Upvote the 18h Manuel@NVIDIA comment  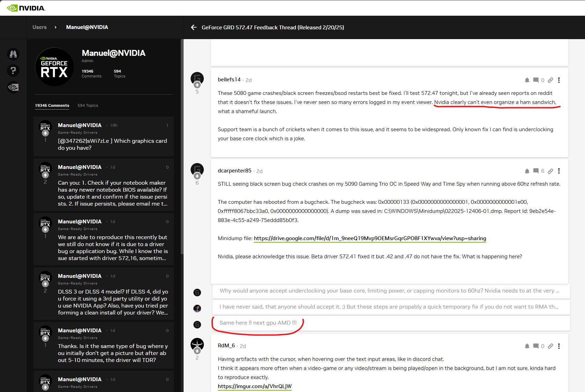point(45,133)
